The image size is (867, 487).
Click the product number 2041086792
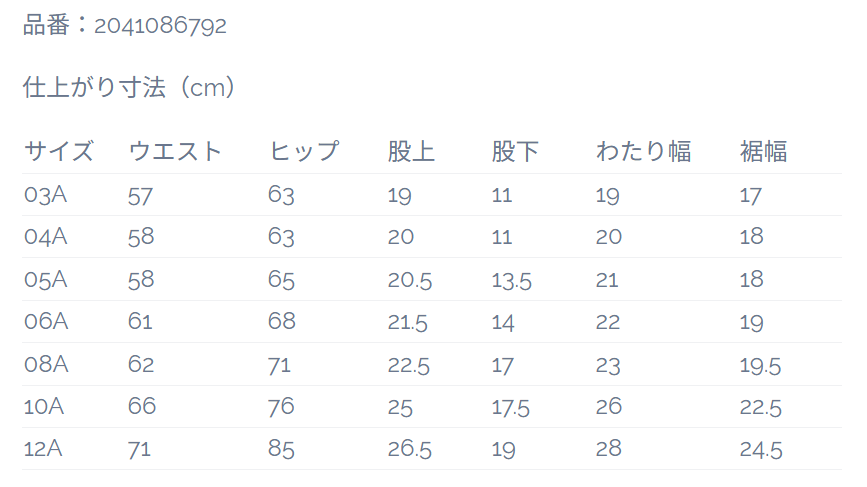[160, 26]
